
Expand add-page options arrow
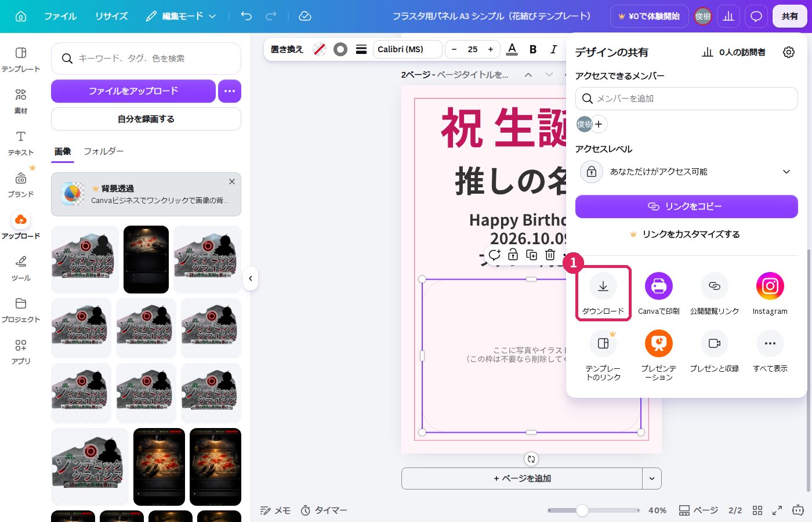(x=652, y=478)
